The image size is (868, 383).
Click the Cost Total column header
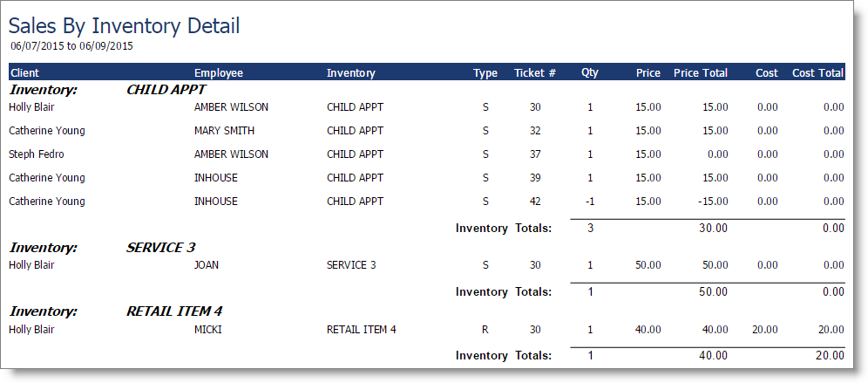click(x=818, y=72)
